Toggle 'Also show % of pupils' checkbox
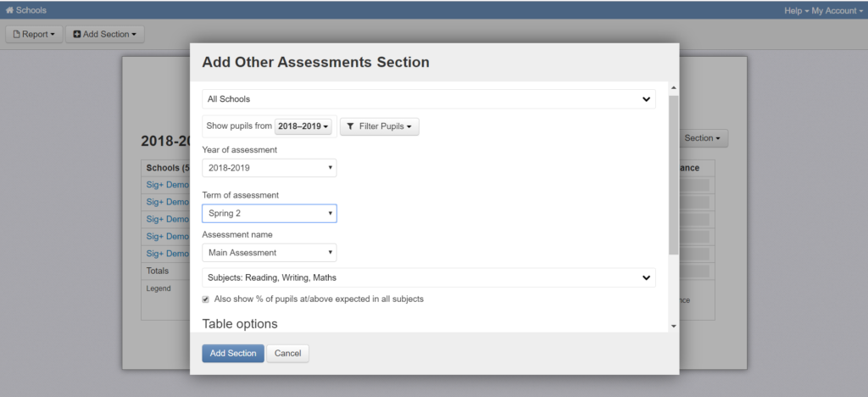 point(205,299)
